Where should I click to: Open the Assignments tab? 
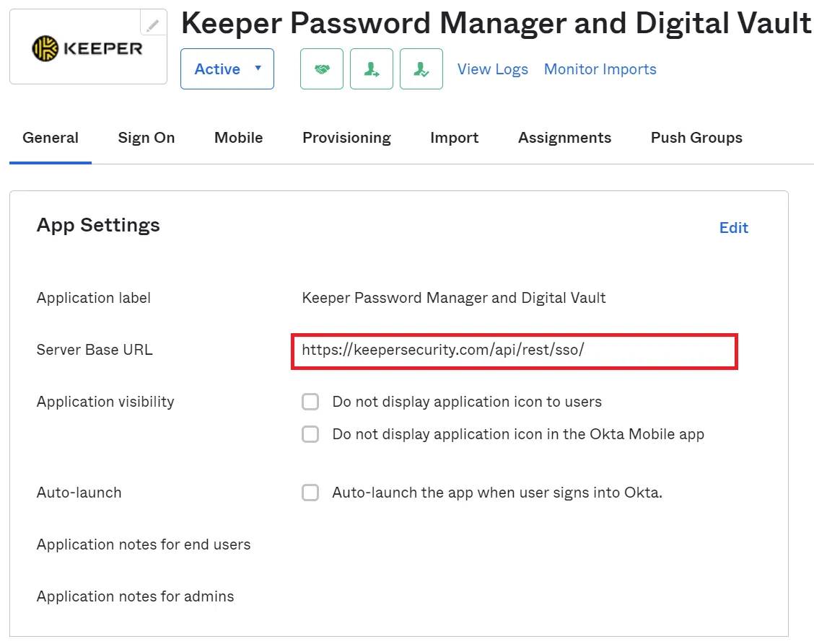point(564,138)
